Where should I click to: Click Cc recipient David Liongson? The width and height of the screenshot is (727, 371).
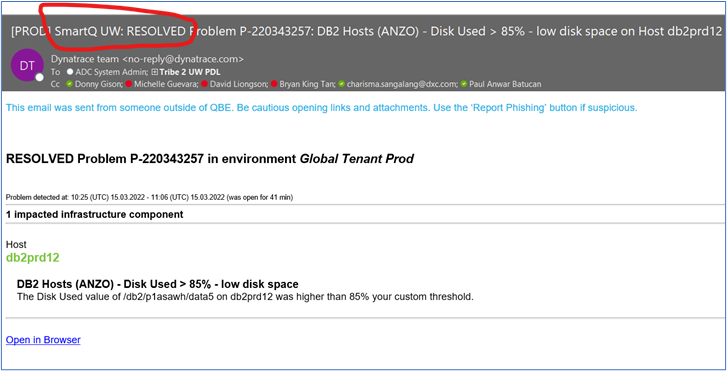point(238,84)
